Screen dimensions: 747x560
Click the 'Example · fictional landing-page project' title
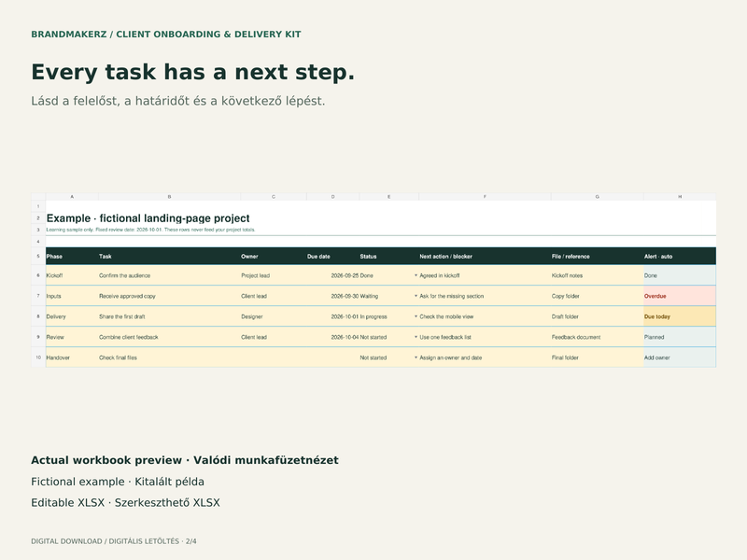[x=148, y=218]
